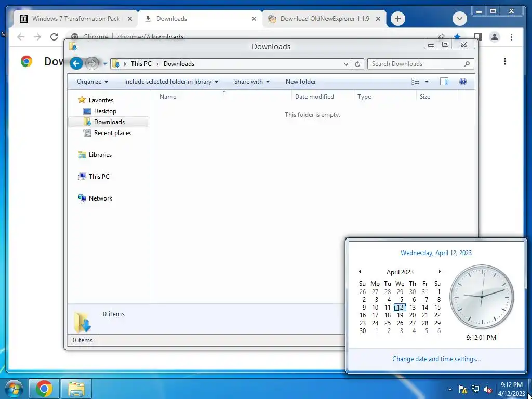Screen dimensions: 532x399
Task: Select April 20 in the calendar
Action: coord(413,315)
